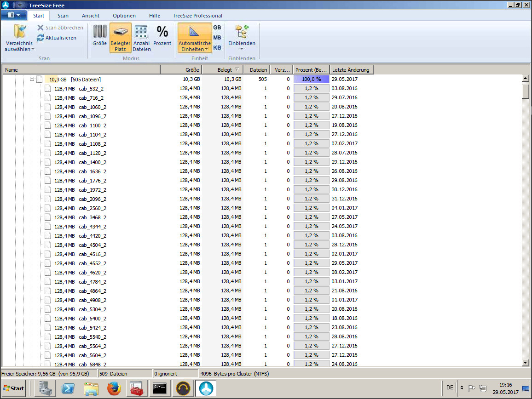
Task: Click percent bar of cab_532_2 row
Action: coord(312,88)
